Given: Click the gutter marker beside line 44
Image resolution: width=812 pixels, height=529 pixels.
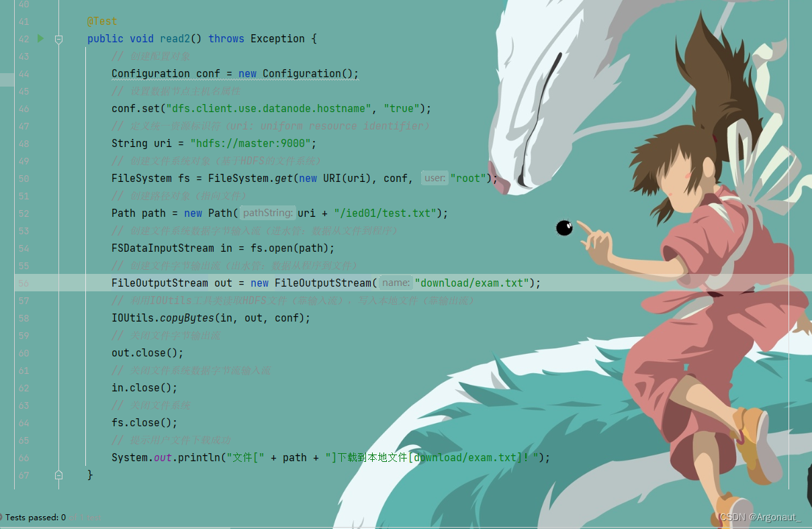Looking at the screenshot, I should point(7,80).
